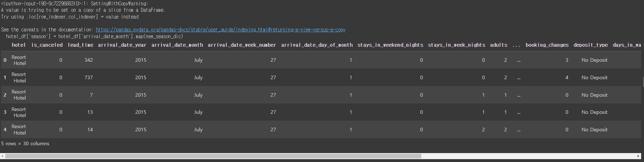
Task: Click the horizontal scrollbar left arrow
Action: [x=2, y=156]
